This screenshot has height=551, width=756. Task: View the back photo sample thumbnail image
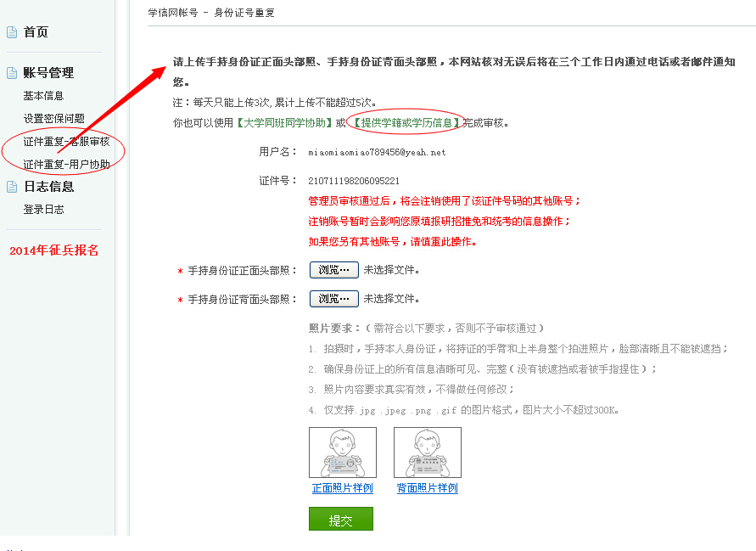(x=428, y=453)
